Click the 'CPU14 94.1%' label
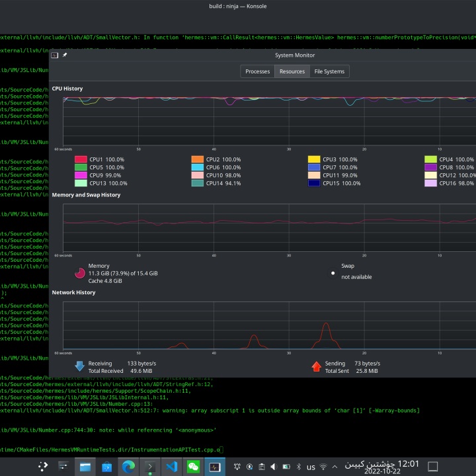This screenshot has height=476, width=476. pos(223,183)
